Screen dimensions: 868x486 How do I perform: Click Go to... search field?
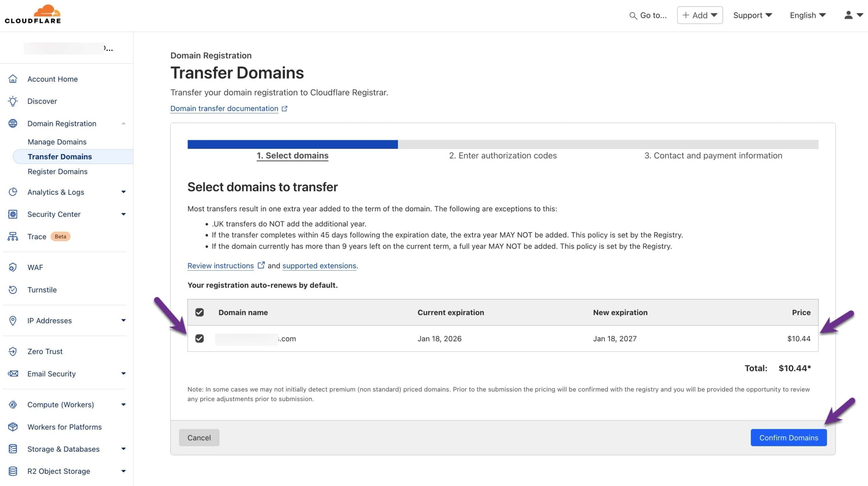point(648,15)
